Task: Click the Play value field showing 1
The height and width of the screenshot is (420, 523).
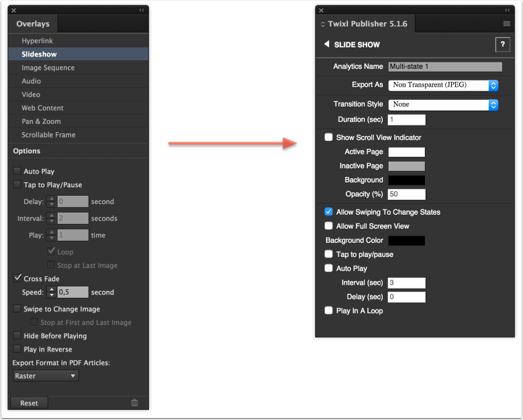Action: 73,235
